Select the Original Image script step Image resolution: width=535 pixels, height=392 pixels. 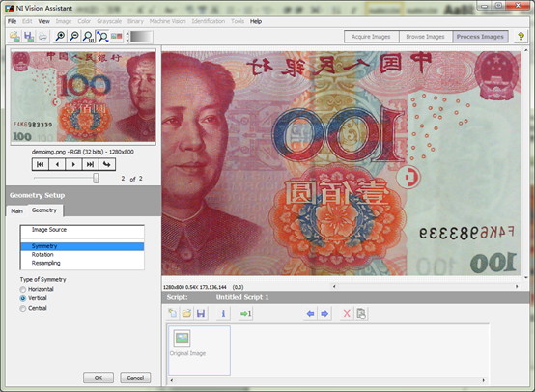coord(199,350)
